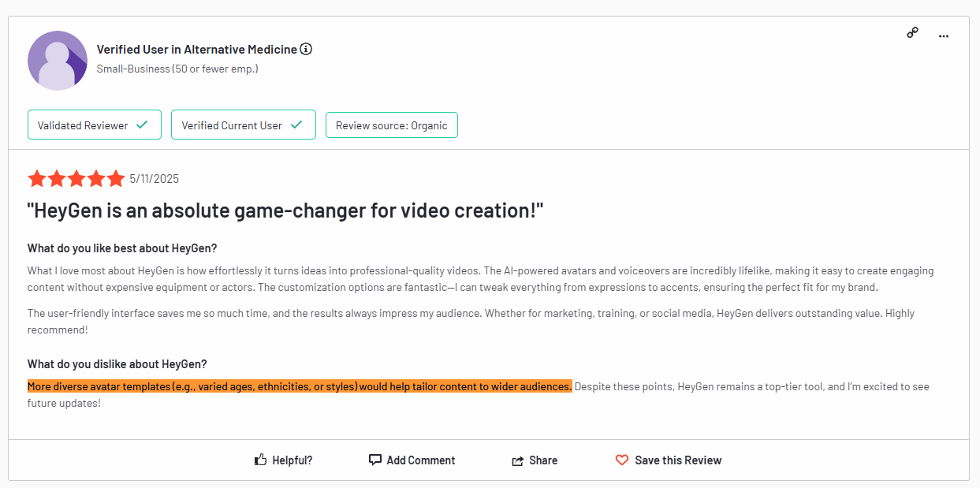This screenshot has width=980, height=488.
Task: Click the Small-Business company size label
Action: pos(177,69)
